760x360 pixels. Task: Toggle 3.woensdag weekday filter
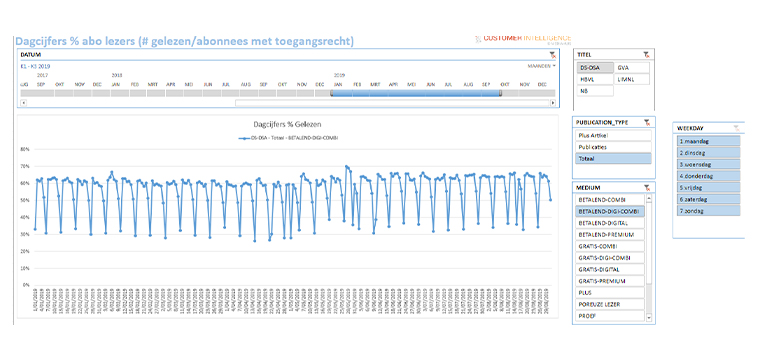(708, 164)
